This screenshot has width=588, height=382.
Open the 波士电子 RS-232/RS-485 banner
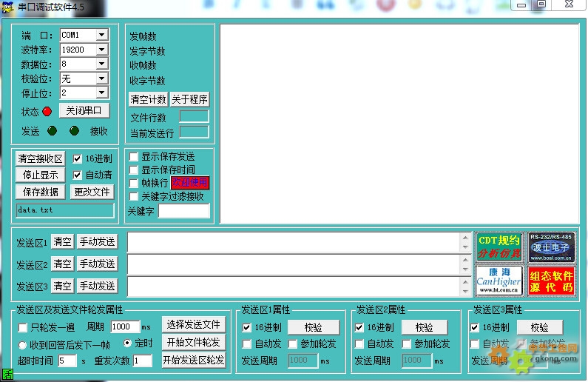550,247
